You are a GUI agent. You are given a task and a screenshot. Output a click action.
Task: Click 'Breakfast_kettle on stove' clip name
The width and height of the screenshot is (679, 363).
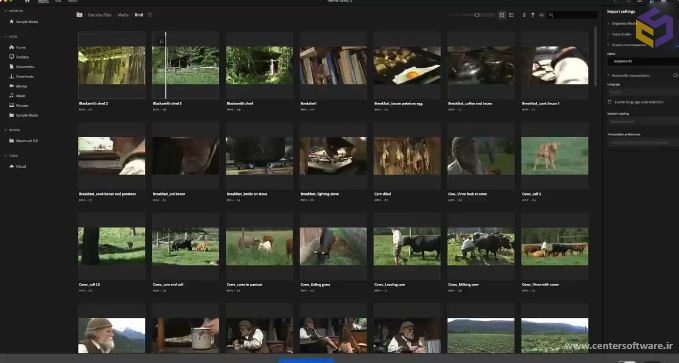(246, 194)
